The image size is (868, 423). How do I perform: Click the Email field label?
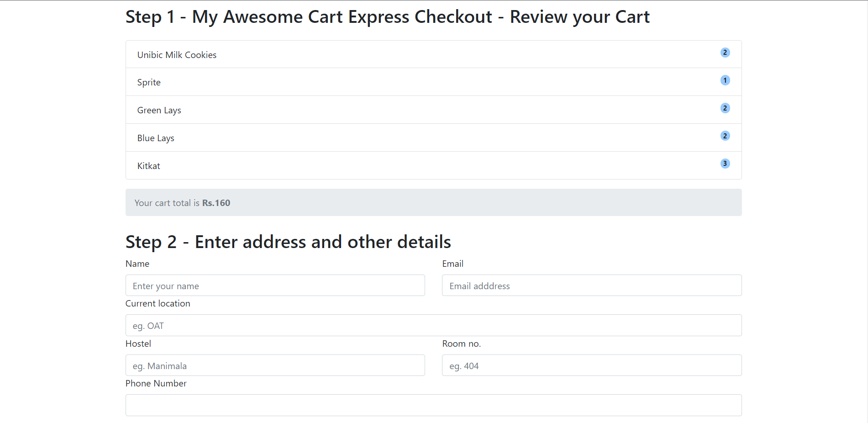point(452,264)
